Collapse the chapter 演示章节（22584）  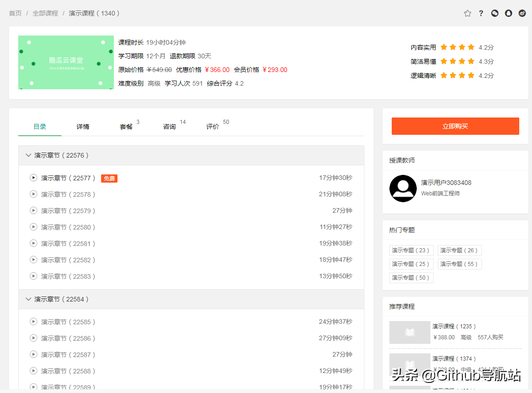click(28, 299)
